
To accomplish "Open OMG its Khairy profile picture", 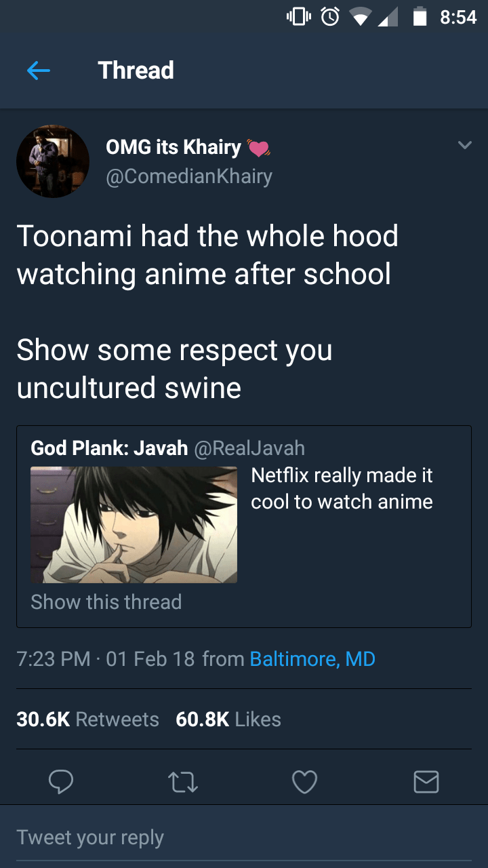I will 53,161.
